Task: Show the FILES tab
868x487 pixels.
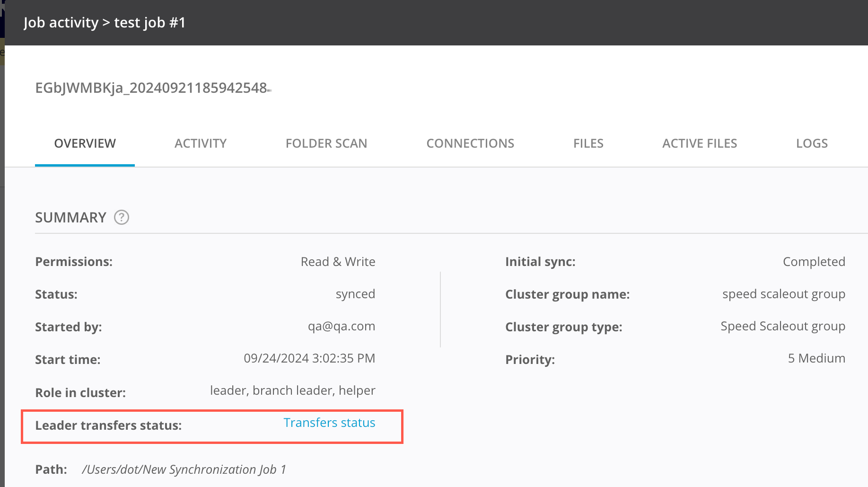Action: tap(588, 143)
